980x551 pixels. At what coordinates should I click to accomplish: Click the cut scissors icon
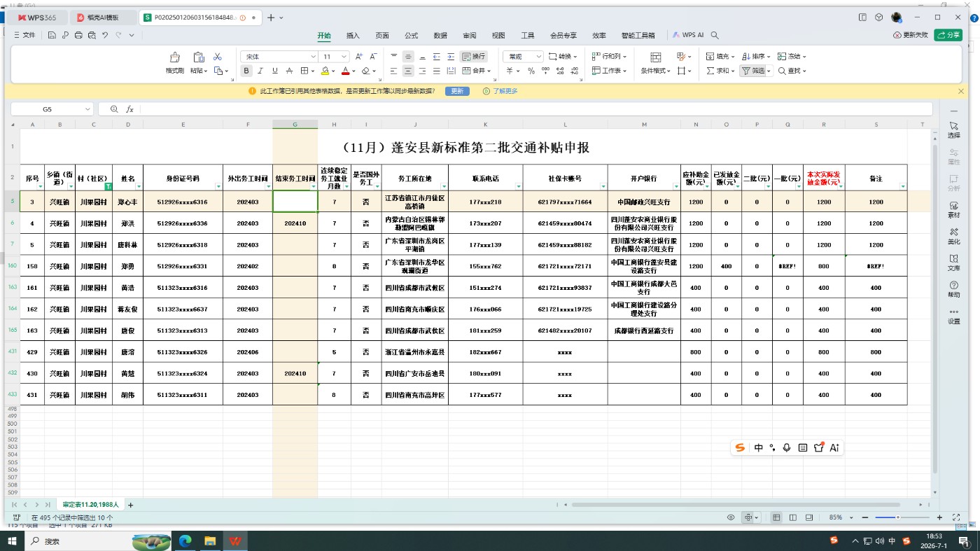218,57
